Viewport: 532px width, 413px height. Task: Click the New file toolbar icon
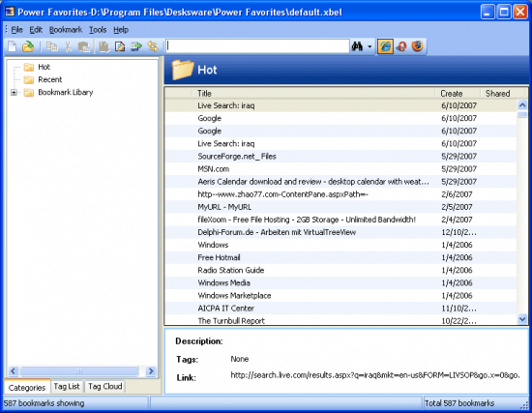[x=13, y=46]
